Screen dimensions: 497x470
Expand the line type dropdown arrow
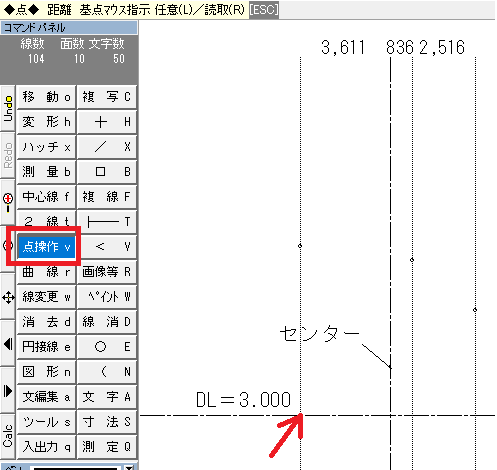pos(129,467)
